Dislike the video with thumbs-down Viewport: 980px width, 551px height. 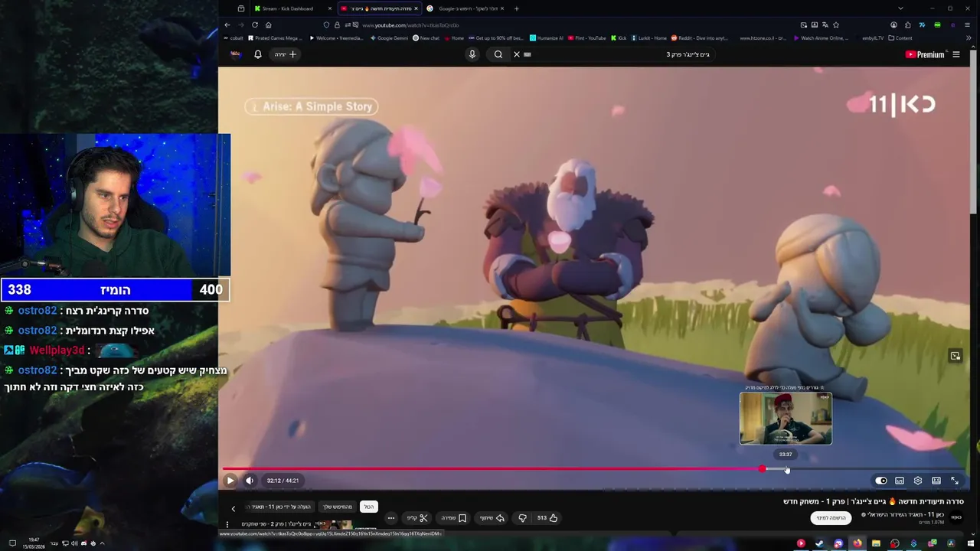click(x=522, y=518)
